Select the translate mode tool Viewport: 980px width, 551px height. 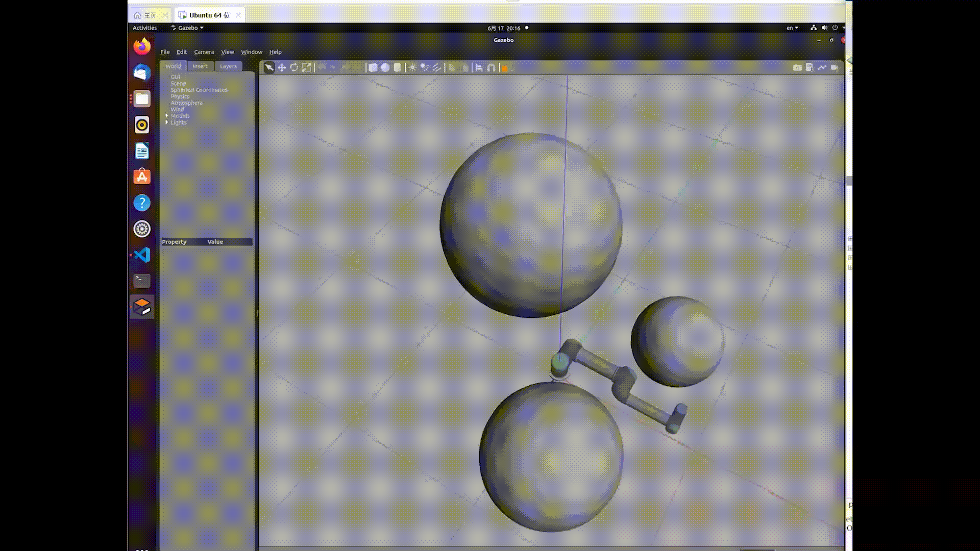282,68
